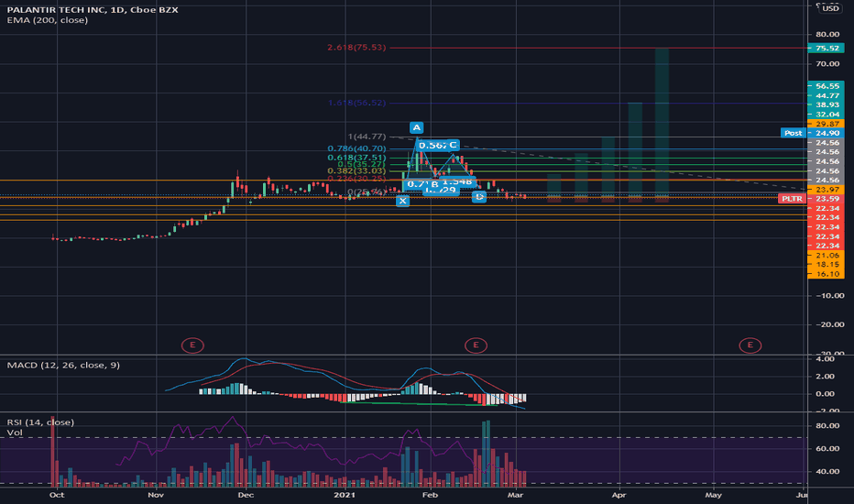Click the 1.729 ratio label
The height and width of the screenshot is (504, 854).
pos(441,190)
